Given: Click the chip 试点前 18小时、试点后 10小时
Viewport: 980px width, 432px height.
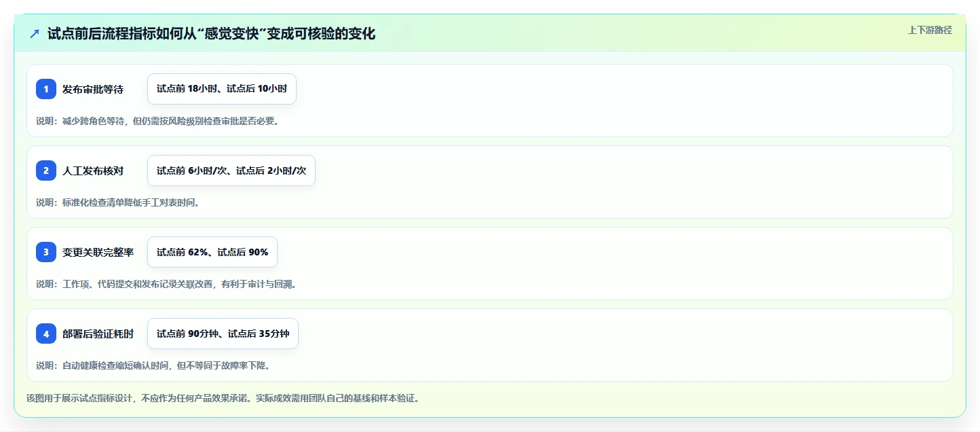Looking at the screenshot, I should (x=222, y=89).
